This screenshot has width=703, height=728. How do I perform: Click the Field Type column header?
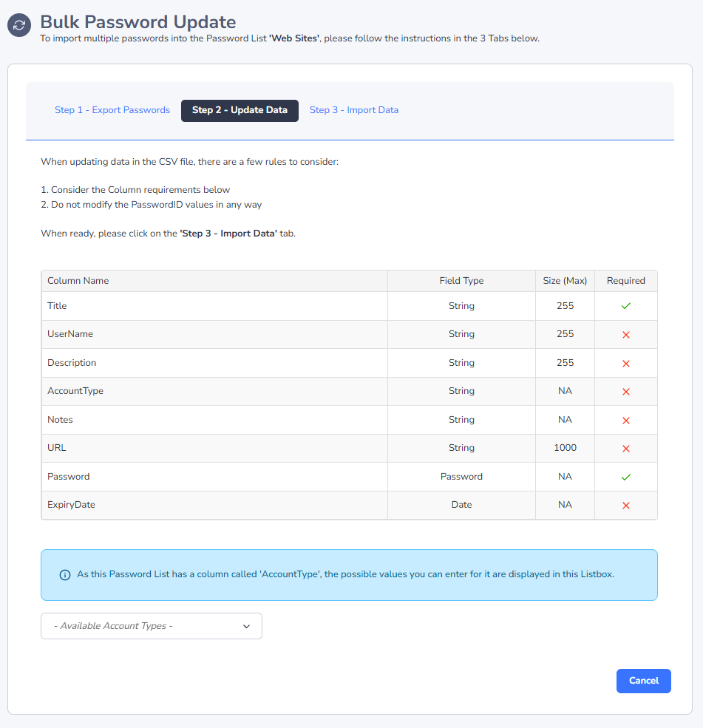click(461, 281)
